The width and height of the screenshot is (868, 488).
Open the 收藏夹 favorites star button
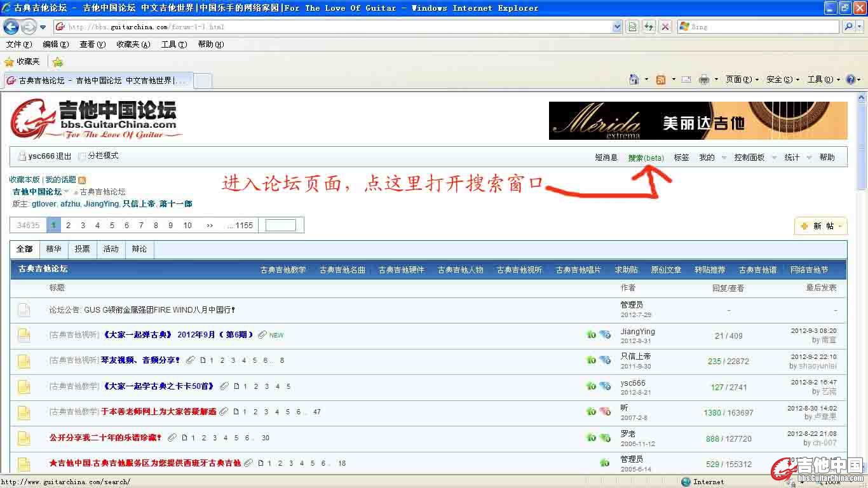click(22, 62)
